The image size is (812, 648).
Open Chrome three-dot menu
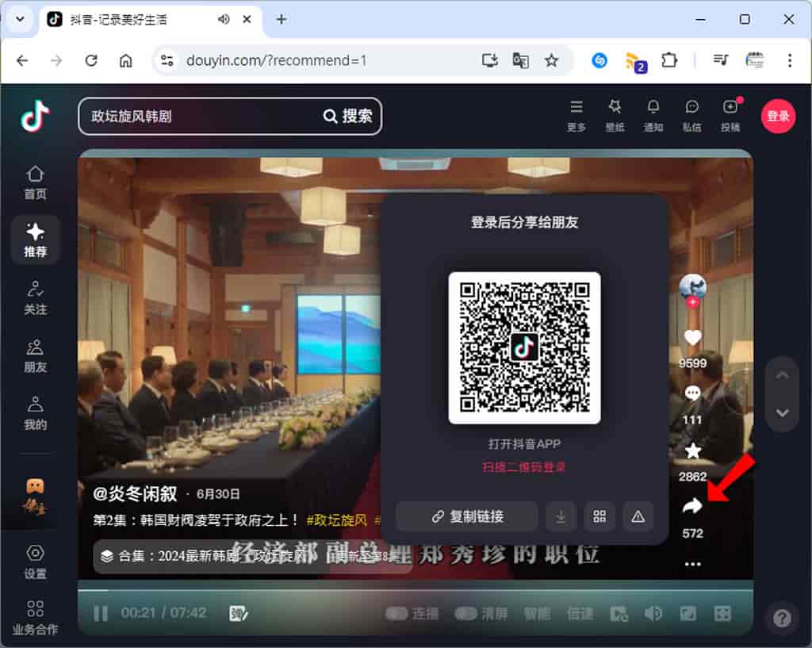790,60
